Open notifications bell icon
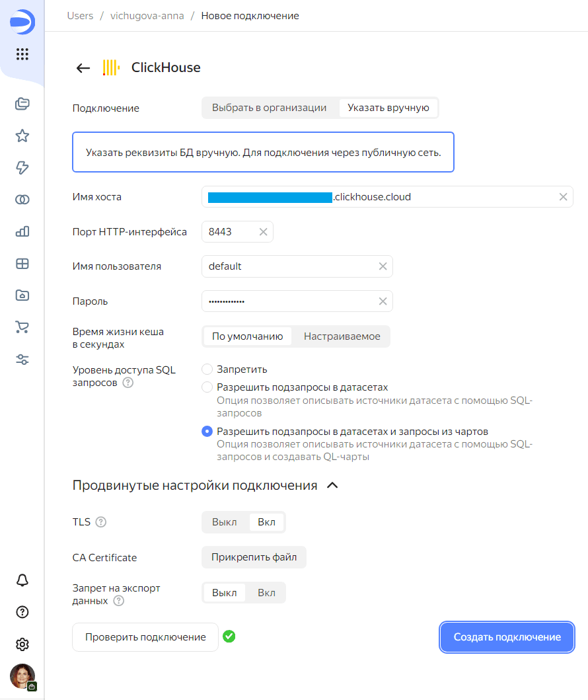588x700 pixels. (22, 580)
